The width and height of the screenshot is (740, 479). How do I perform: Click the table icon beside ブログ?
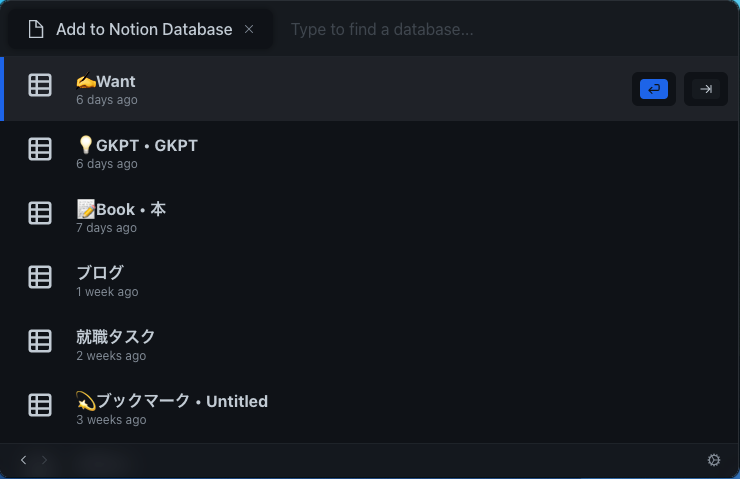(x=40, y=277)
